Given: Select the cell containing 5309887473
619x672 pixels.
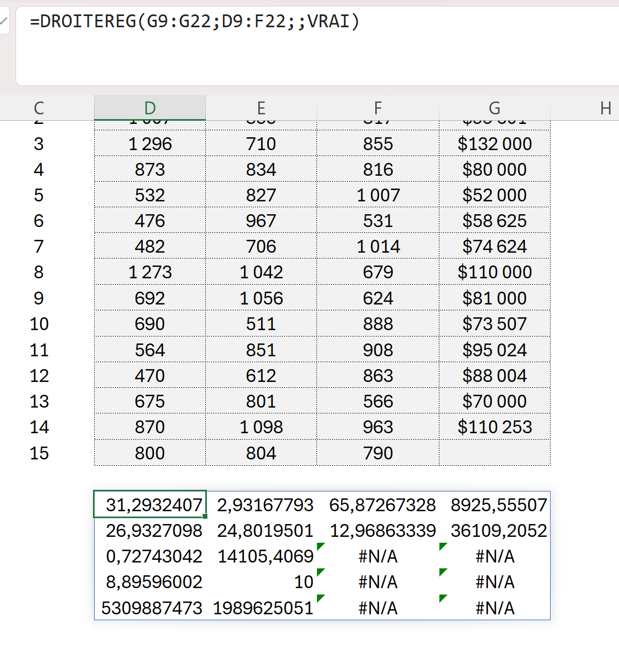Looking at the screenshot, I should coord(151,608).
